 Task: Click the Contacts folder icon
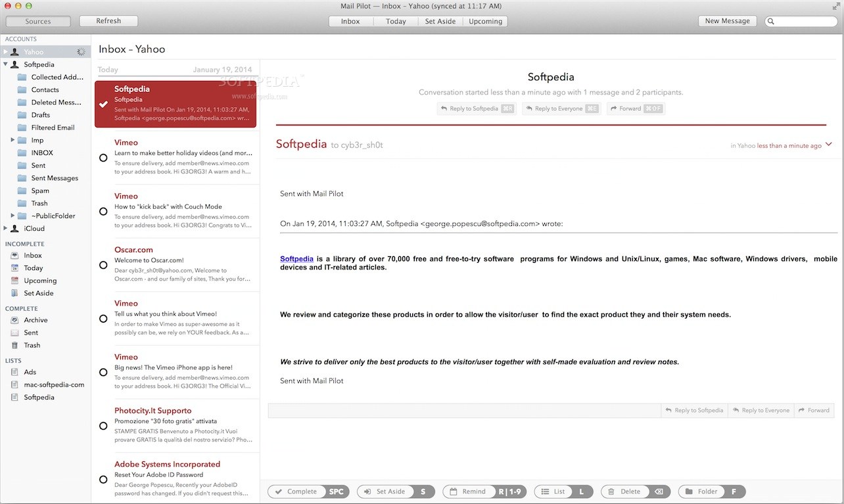pyautogui.click(x=22, y=90)
